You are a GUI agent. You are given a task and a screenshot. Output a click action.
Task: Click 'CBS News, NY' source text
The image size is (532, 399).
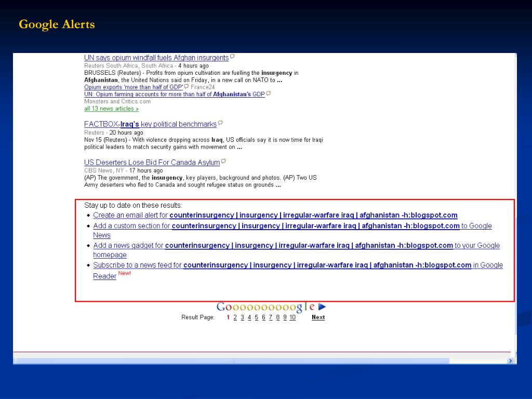click(x=104, y=170)
